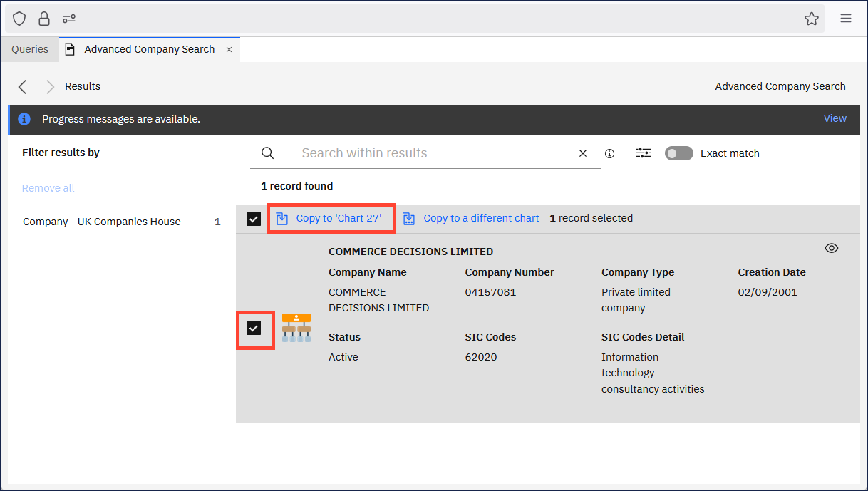Click the Advanced Company Search heading
This screenshot has height=491, width=868.
(x=780, y=86)
